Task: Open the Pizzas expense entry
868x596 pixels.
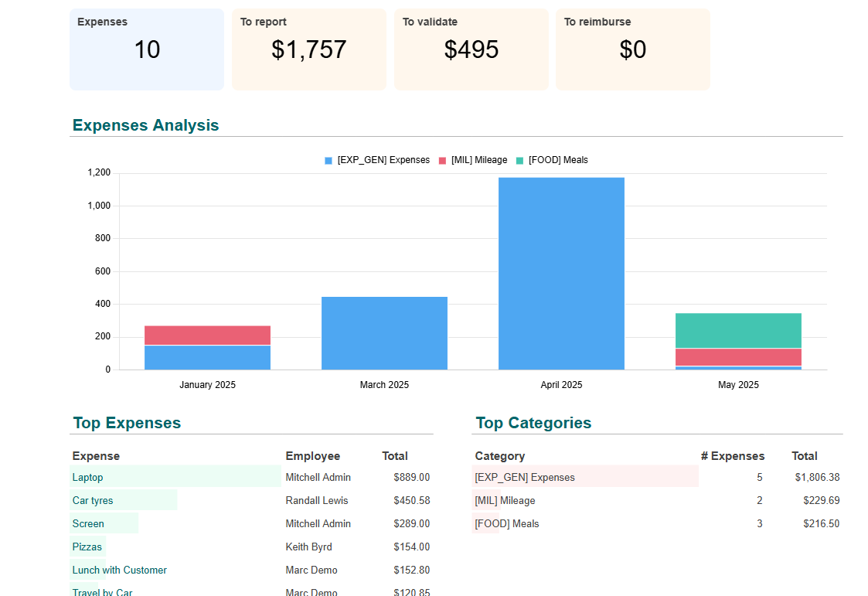Action: click(87, 547)
